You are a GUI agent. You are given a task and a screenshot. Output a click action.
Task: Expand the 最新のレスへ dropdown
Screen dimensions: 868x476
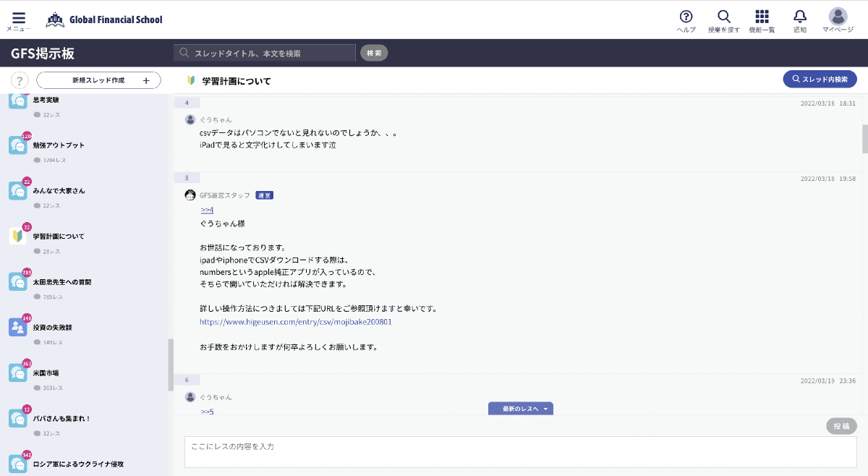point(521,409)
